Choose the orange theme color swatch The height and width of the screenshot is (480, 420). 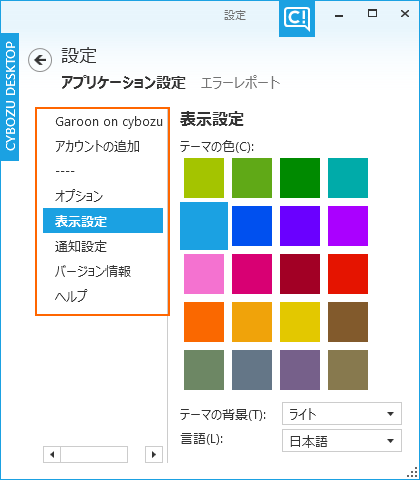204,322
